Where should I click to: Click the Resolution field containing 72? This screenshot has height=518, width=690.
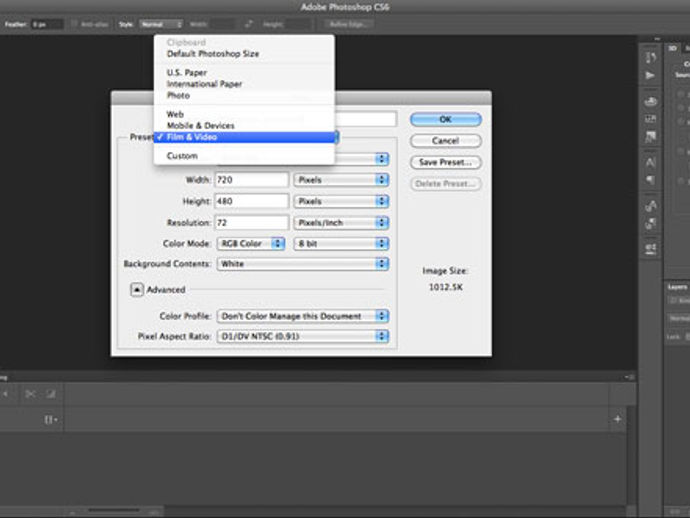tap(252, 223)
